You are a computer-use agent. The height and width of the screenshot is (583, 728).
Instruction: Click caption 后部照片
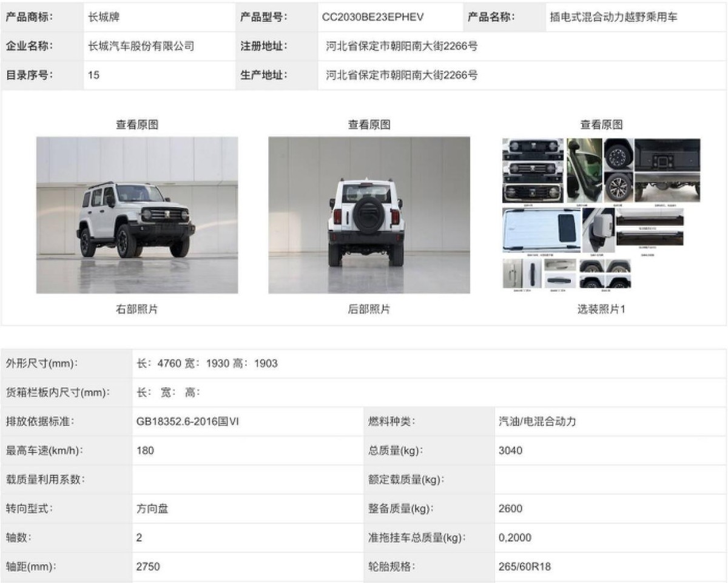[x=369, y=309]
